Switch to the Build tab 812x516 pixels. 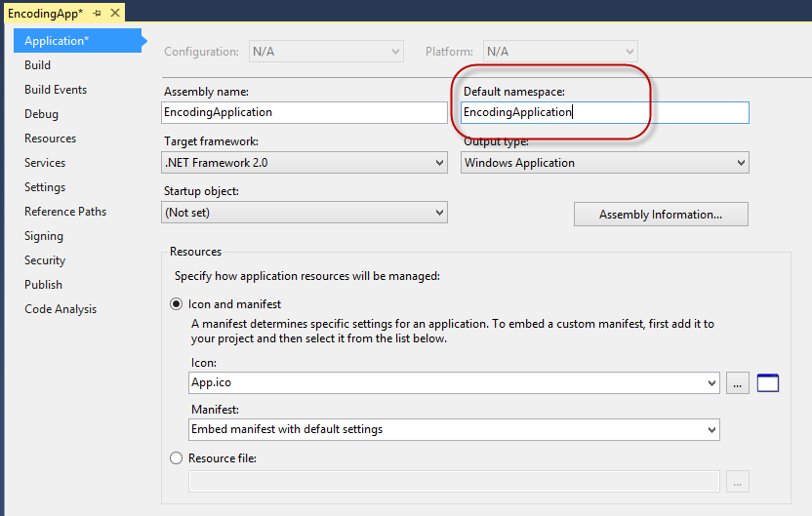point(38,65)
